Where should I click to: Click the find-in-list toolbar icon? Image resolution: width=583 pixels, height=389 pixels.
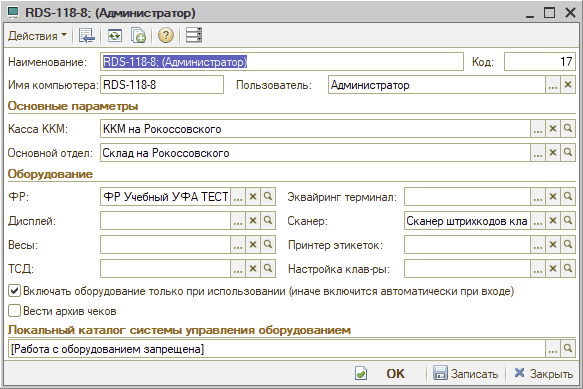(x=87, y=36)
